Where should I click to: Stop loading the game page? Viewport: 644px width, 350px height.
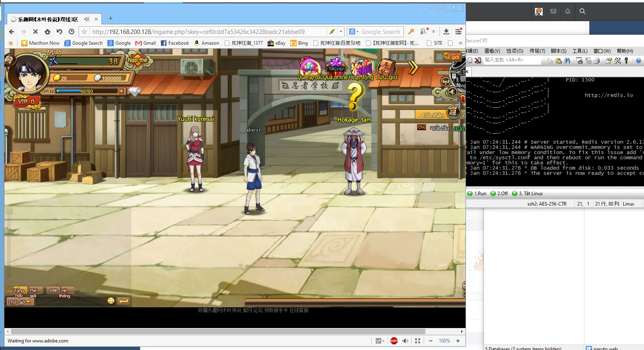coord(36,32)
